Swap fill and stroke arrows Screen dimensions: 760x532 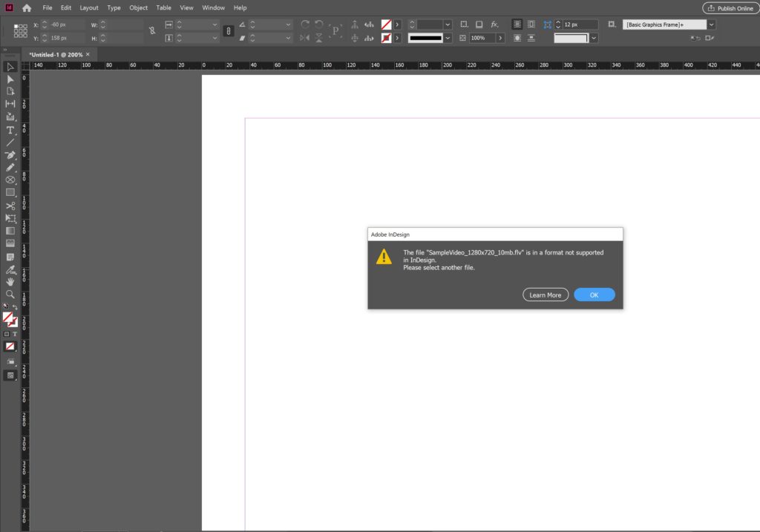pyautogui.click(x=15, y=306)
